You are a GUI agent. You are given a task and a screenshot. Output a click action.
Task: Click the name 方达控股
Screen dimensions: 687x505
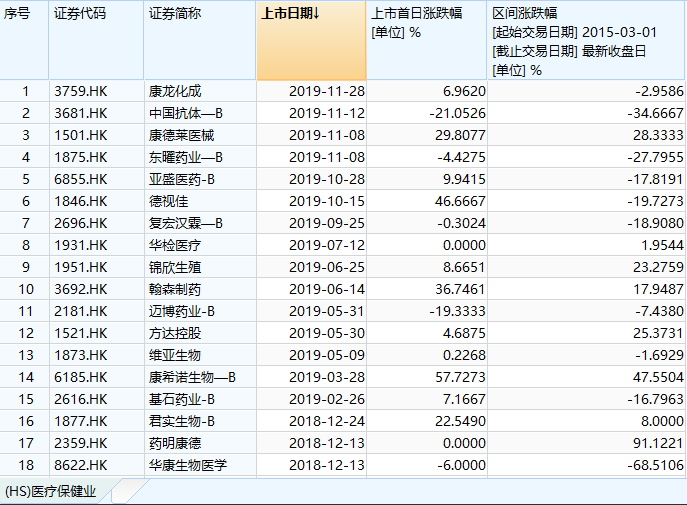coord(175,333)
